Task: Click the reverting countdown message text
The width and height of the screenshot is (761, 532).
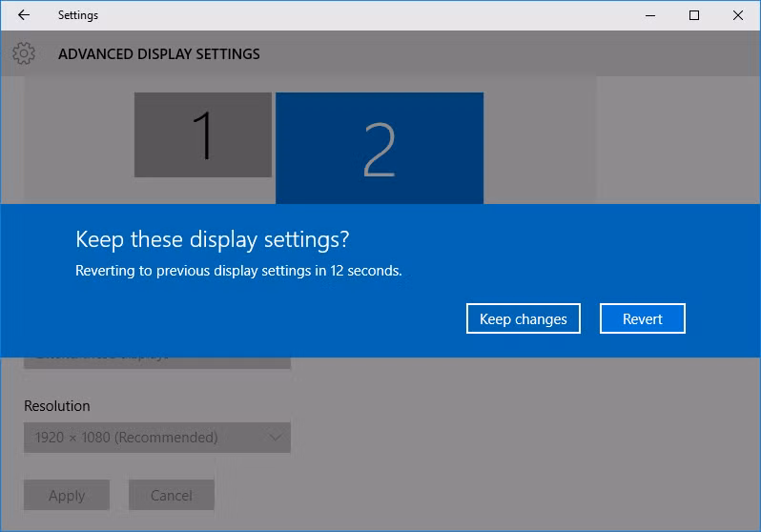Action: click(x=238, y=271)
